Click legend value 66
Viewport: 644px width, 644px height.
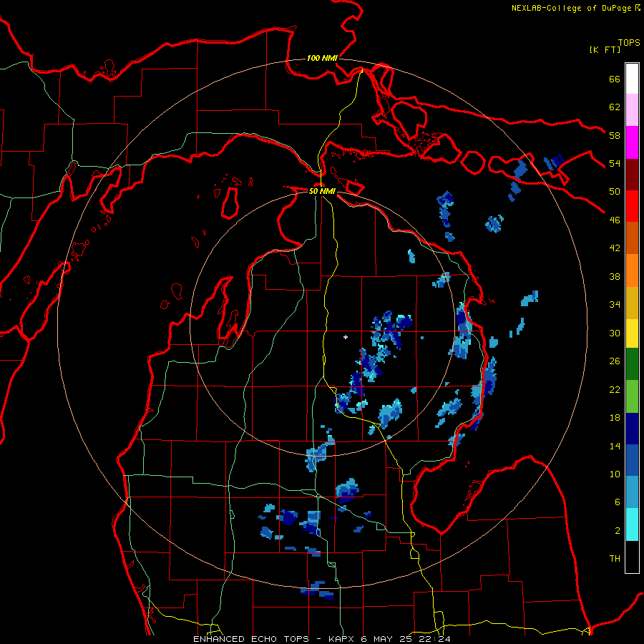(x=615, y=79)
